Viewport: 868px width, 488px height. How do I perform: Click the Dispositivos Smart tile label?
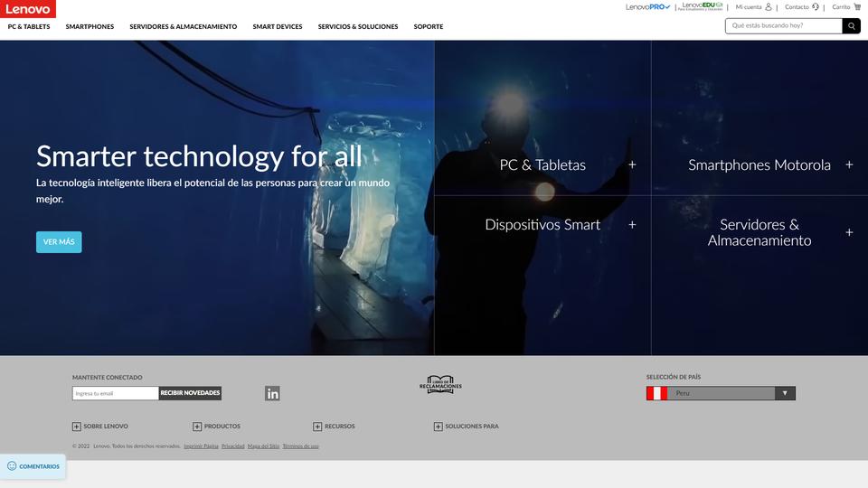tap(542, 225)
